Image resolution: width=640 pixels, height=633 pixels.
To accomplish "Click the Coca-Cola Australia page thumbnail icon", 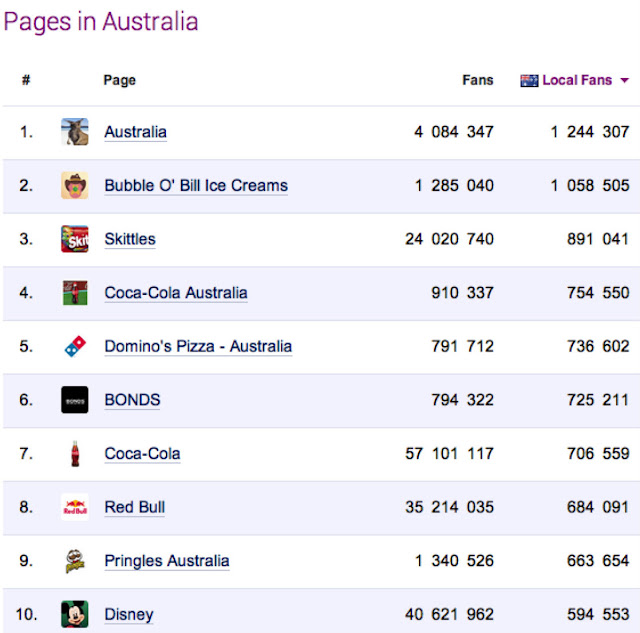I will click(x=74, y=293).
